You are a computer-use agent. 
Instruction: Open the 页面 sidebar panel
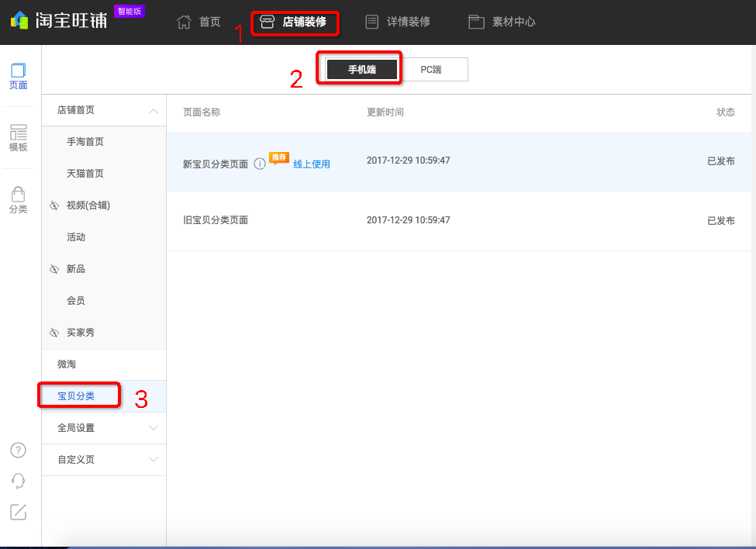19,76
